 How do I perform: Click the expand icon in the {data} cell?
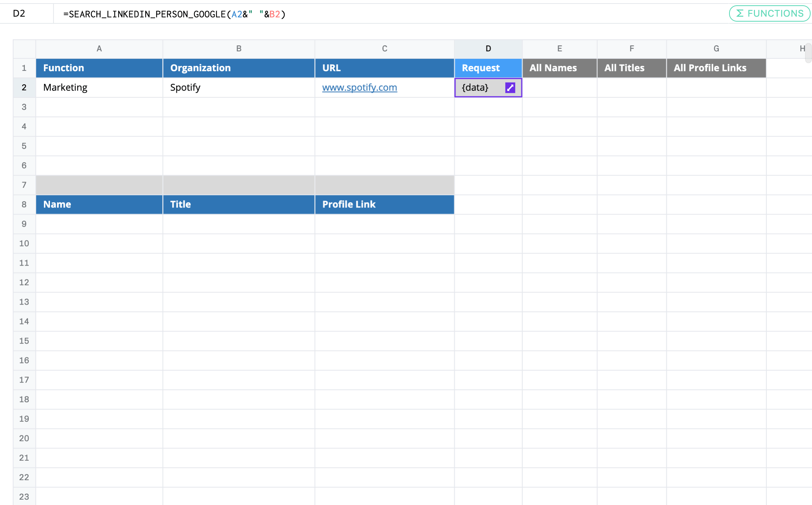(510, 87)
